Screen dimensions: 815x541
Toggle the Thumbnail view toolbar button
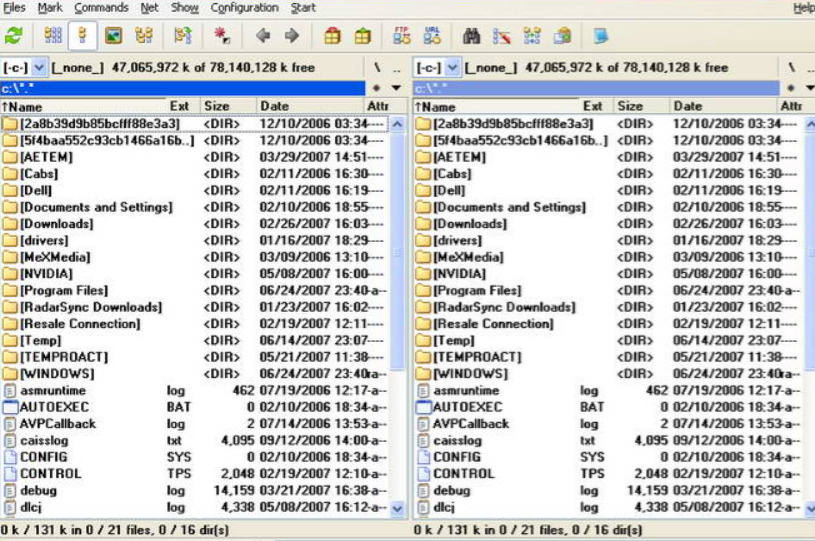(113, 36)
